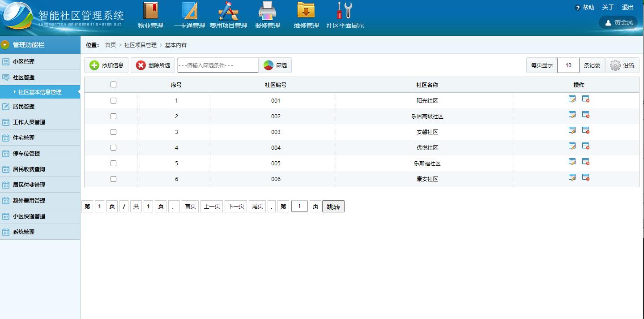
Task: Select 社区基本信息管理 submenu item
Action: pos(40,92)
